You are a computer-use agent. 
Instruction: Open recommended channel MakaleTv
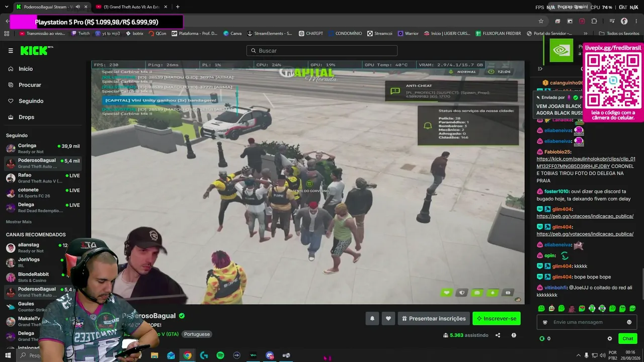click(26, 321)
